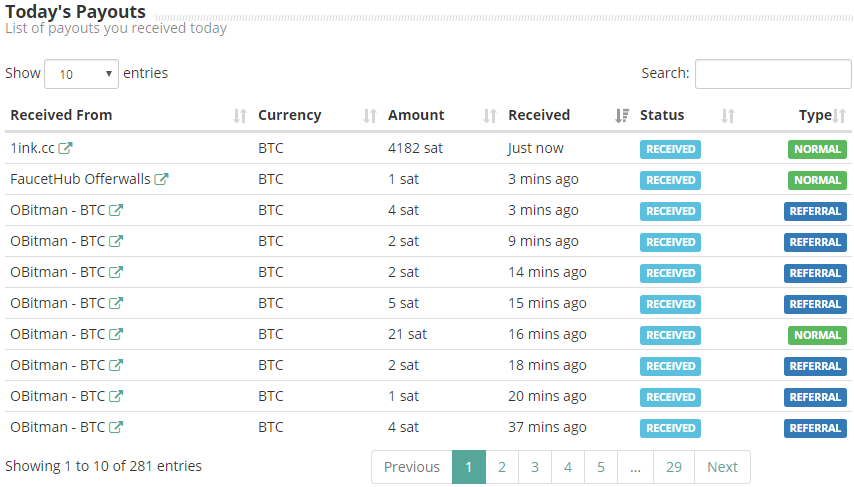
Task: Open external link icon for 37 mins ago OBitman row
Action: 116,427
